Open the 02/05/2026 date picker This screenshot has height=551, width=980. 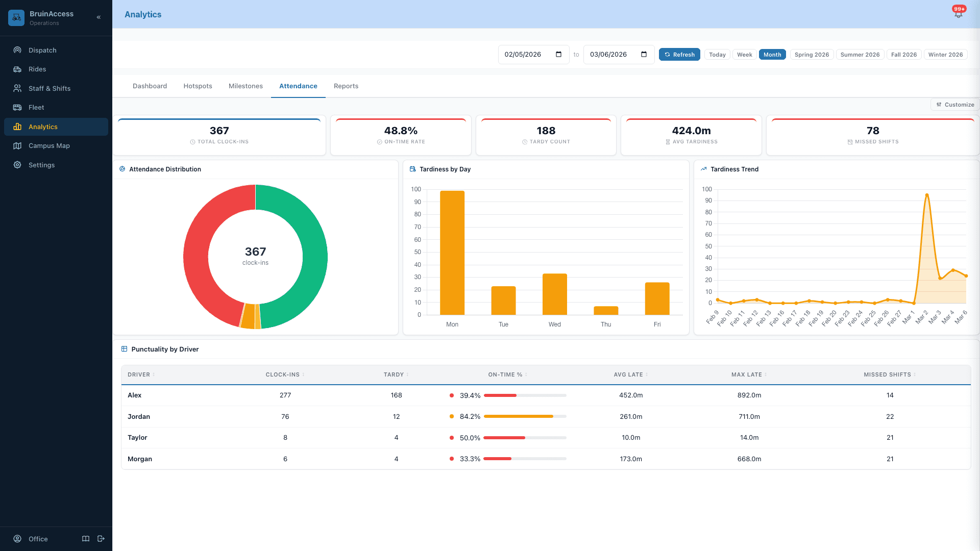click(559, 55)
